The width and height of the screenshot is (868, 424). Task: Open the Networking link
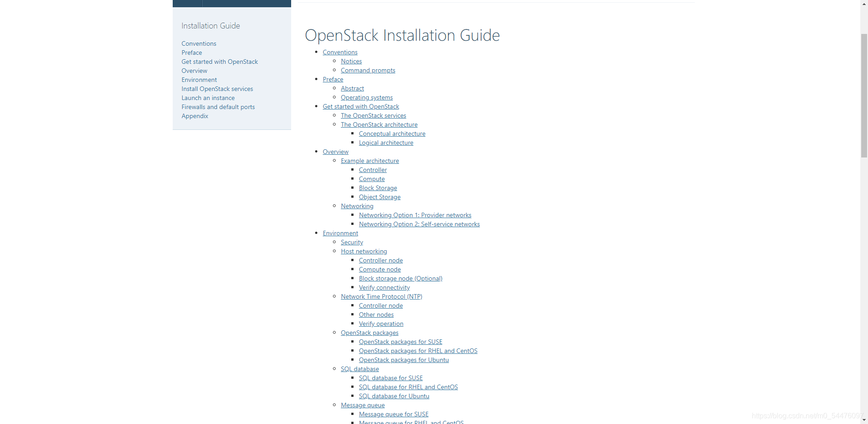click(x=357, y=206)
